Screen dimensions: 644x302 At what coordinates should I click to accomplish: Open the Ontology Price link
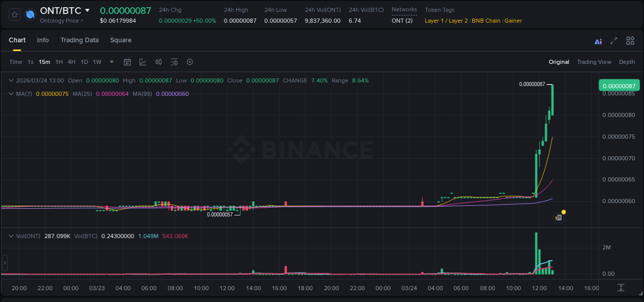coord(61,21)
